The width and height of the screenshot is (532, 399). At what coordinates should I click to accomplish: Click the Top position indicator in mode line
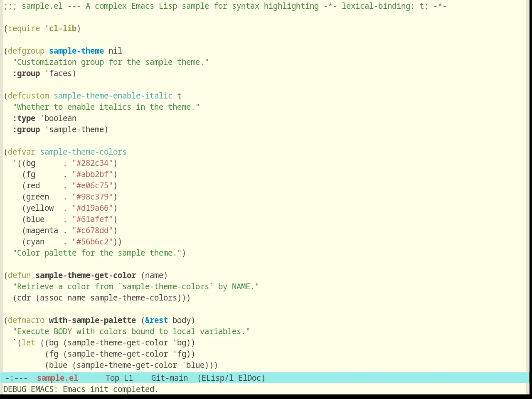tap(112, 378)
